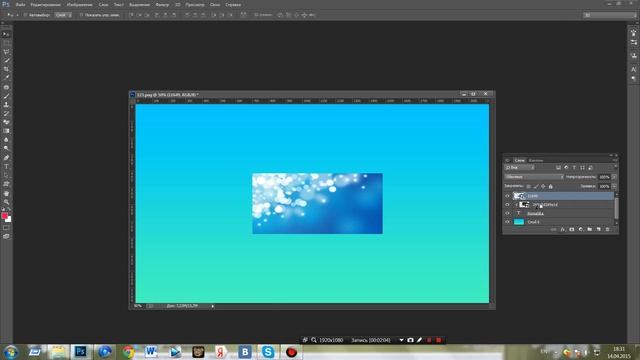Viewport: 640px width, 360px height.
Task: Select the Crop tool
Action: tap(6, 69)
